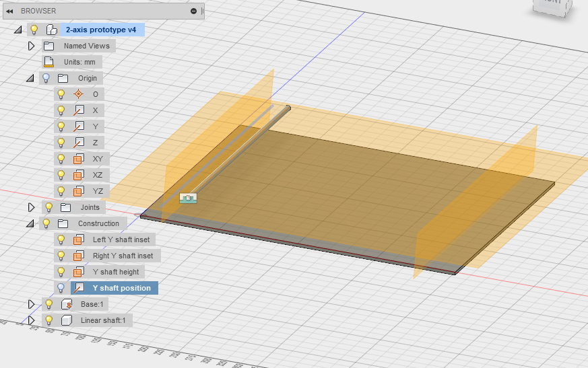Select the Y shaft height tree item
This screenshot has width=588, height=368.
[115, 272]
